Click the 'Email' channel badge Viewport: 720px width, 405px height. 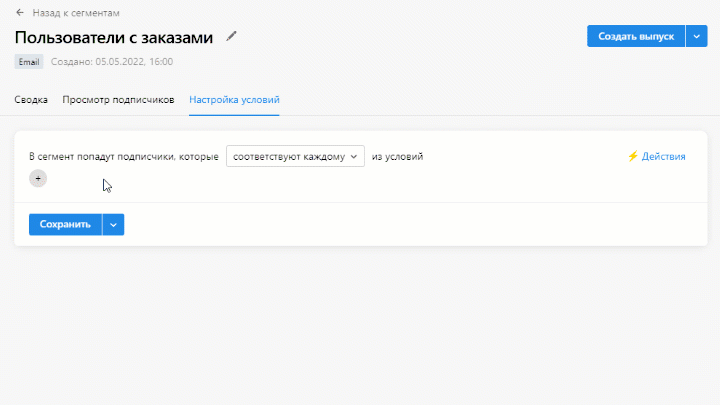coord(29,61)
